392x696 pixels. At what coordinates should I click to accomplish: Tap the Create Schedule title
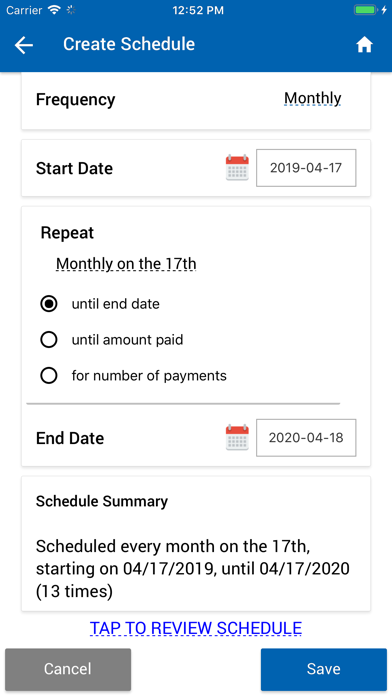(129, 44)
